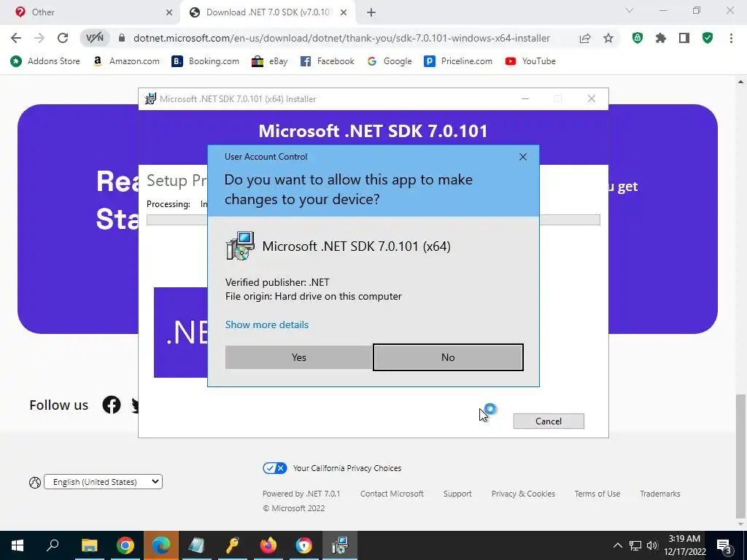The height and width of the screenshot is (560, 747).
Task: Click the globe icon beside language selector
Action: [35, 483]
